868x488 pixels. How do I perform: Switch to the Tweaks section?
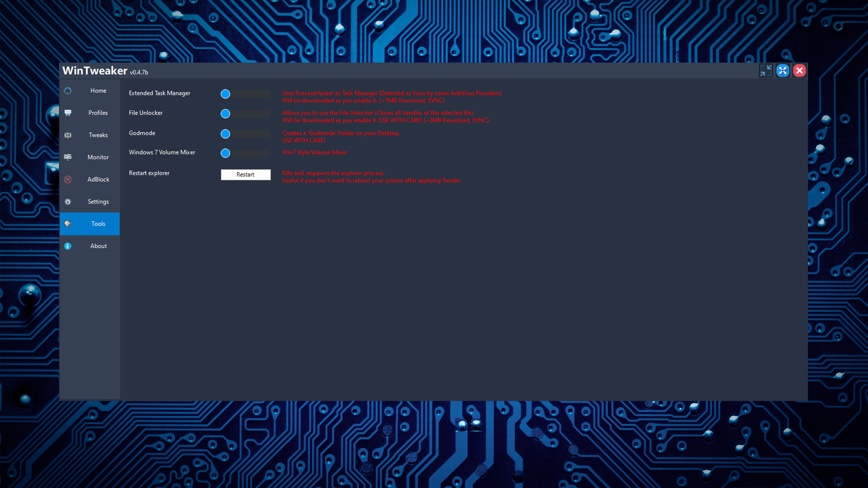(x=98, y=135)
